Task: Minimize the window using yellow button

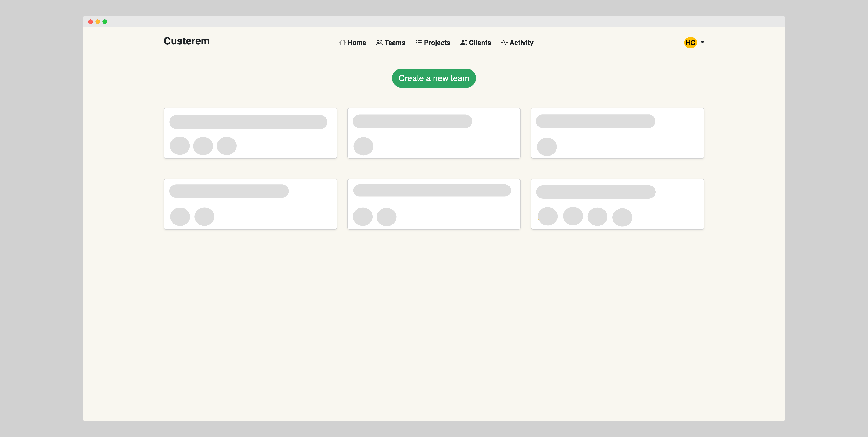Action: (x=98, y=21)
